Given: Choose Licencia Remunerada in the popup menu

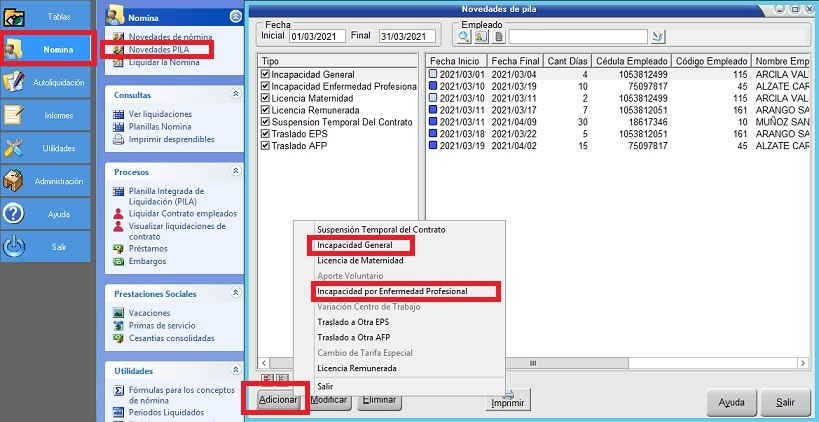Looking at the screenshot, I should [356, 368].
